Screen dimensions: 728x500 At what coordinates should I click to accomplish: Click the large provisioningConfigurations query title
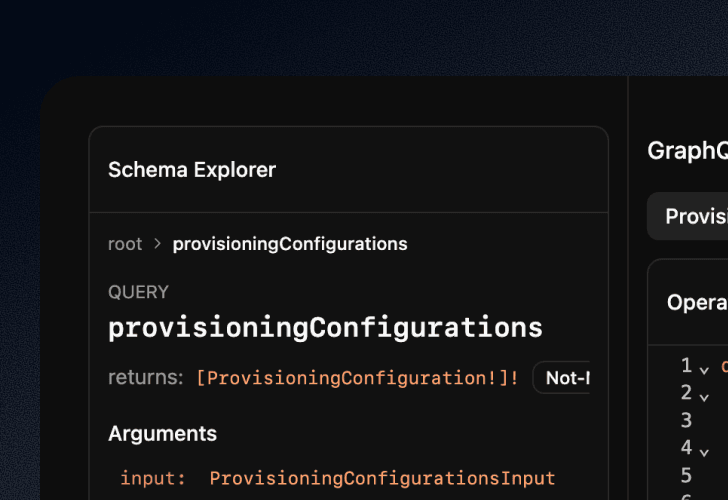pos(325,328)
